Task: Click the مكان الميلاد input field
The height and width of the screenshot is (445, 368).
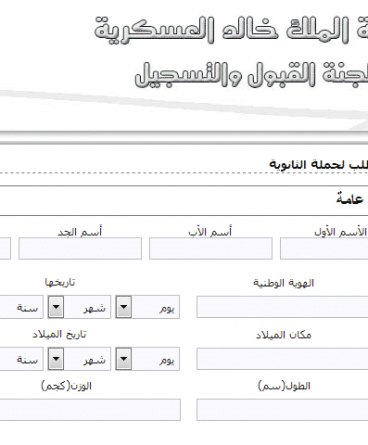Action: tap(282, 359)
